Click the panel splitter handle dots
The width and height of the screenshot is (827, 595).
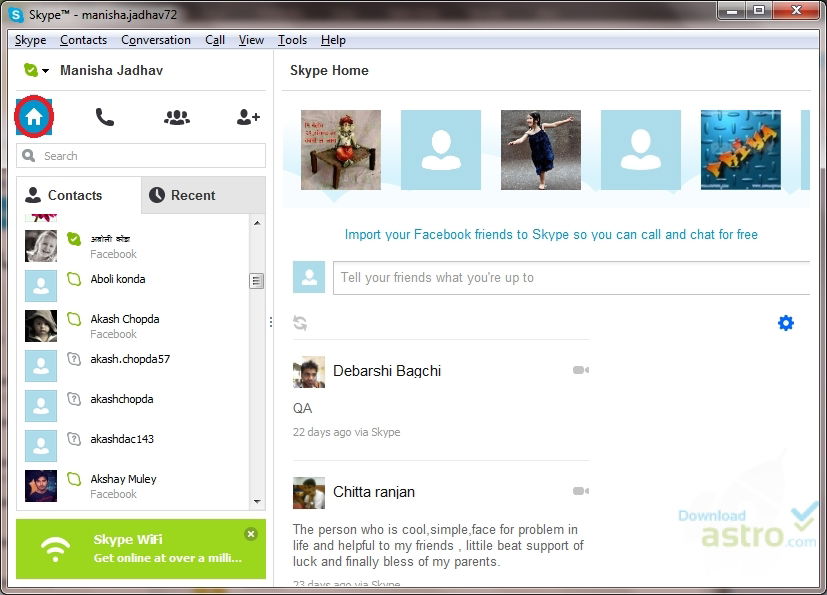click(271, 322)
